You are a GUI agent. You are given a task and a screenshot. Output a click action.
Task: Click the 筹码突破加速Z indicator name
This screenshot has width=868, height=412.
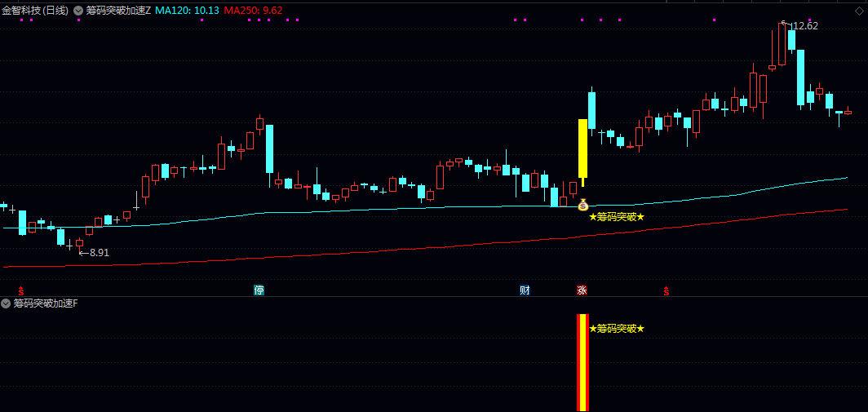pos(118,11)
